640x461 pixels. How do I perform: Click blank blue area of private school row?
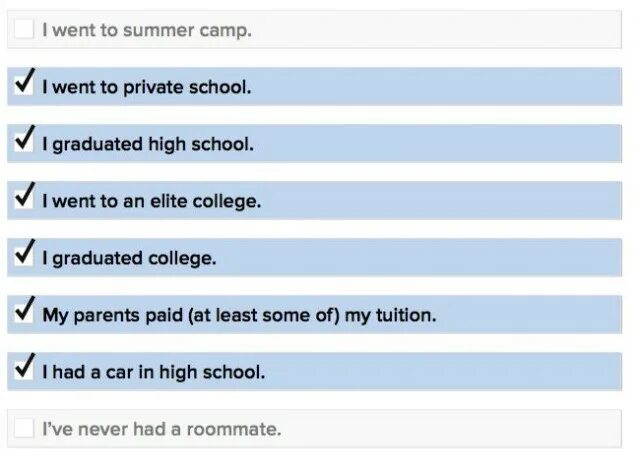[x=450, y=87]
